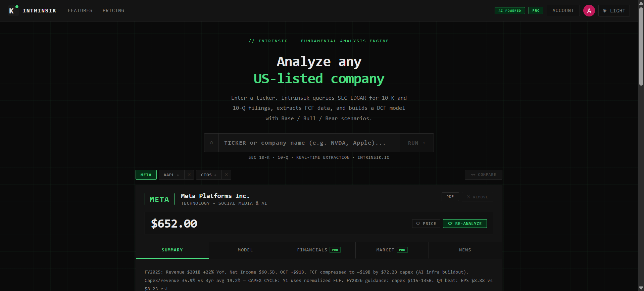Click the INTRINSIK brand name
The width and height of the screenshot is (644, 291).
[39, 10]
